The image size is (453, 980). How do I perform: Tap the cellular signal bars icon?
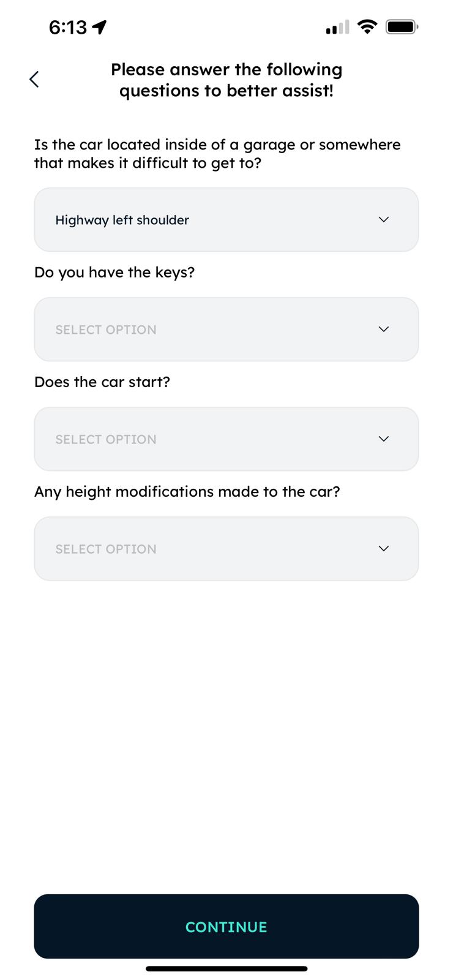point(337,28)
